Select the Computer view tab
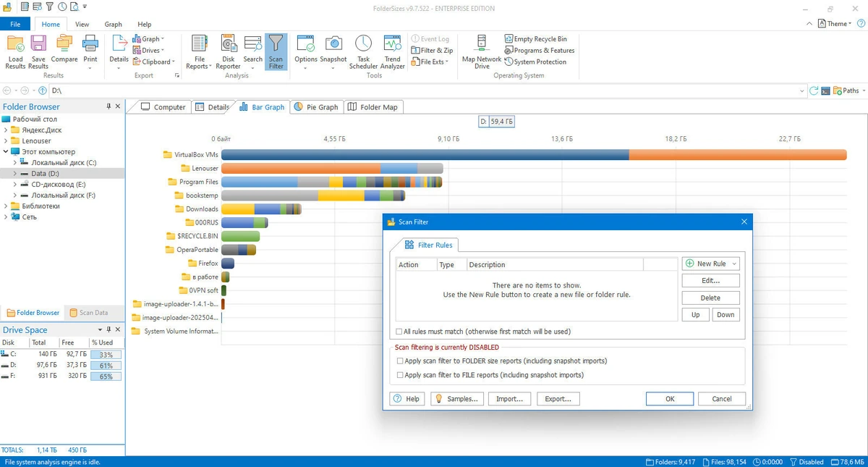 tap(163, 107)
